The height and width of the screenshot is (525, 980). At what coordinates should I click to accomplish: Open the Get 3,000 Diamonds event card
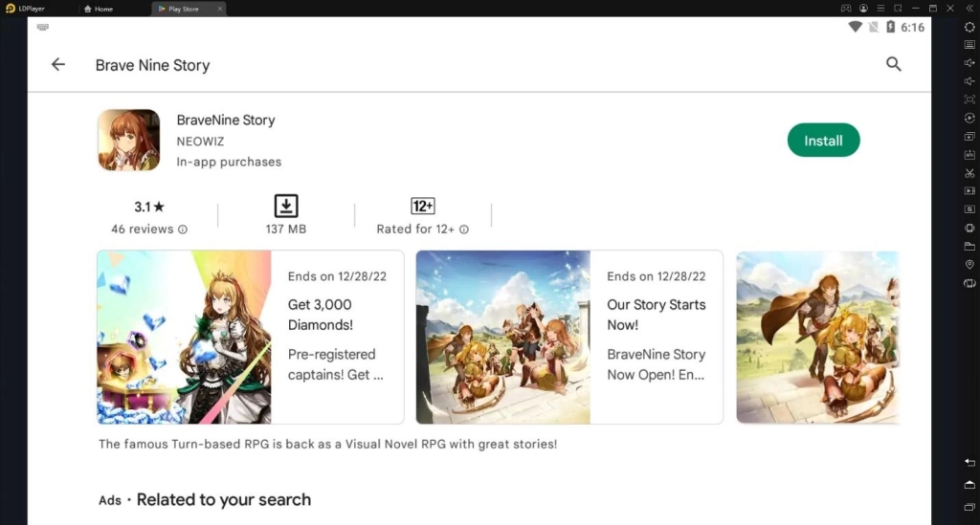pyautogui.click(x=250, y=338)
